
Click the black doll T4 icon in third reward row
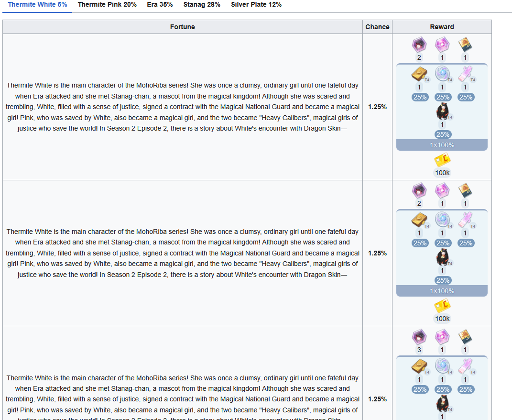443,404
